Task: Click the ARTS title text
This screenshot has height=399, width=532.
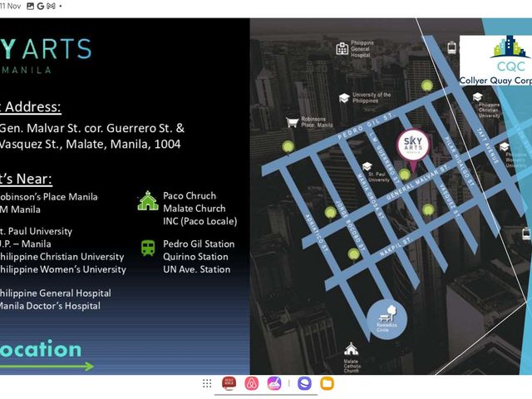Action: tap(57, 49)
